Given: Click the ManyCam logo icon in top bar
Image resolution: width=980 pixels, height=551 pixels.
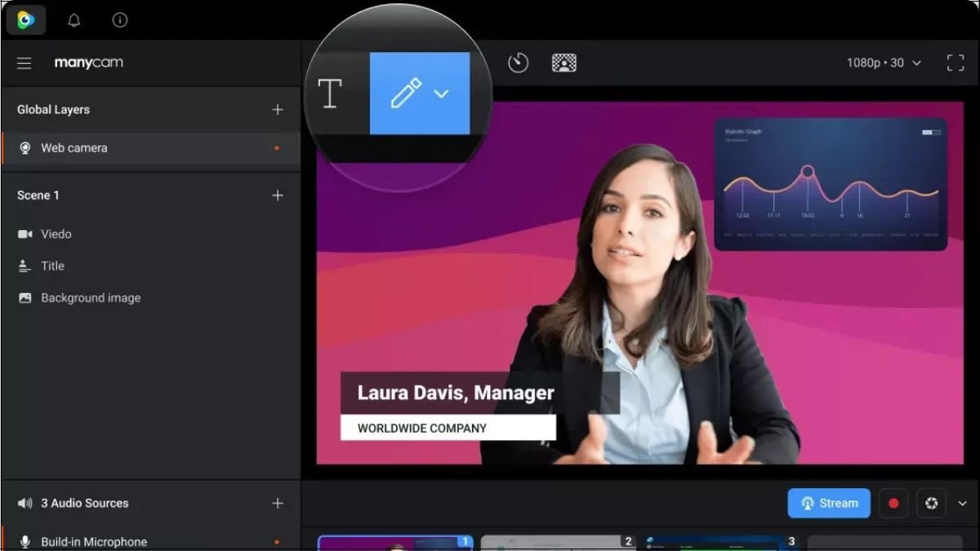Looking at the screenshot, I should [x=26, y=20].
